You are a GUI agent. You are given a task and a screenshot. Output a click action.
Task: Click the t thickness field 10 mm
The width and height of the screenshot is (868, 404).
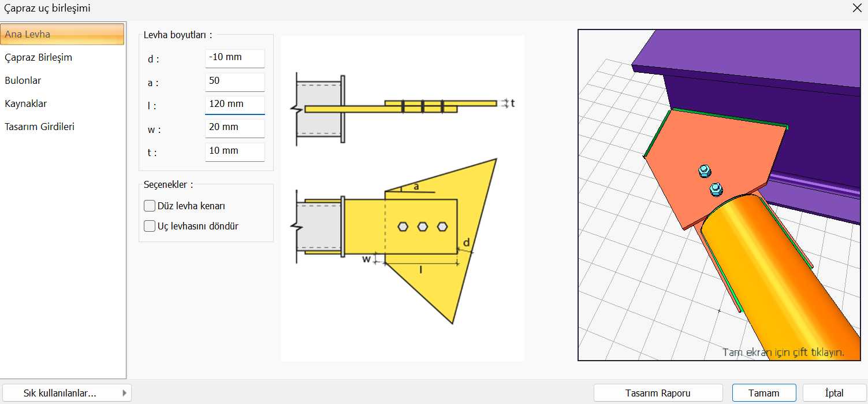tap(234, 151)
